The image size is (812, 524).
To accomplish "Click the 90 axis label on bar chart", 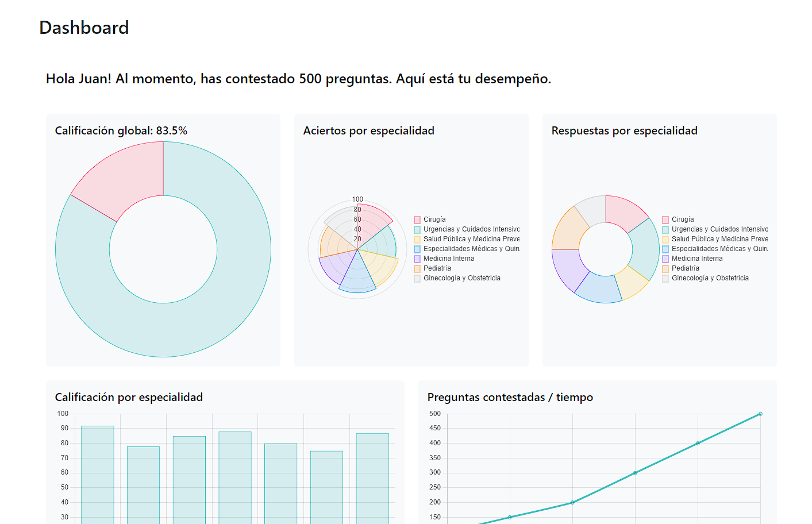I will [64, 428].
